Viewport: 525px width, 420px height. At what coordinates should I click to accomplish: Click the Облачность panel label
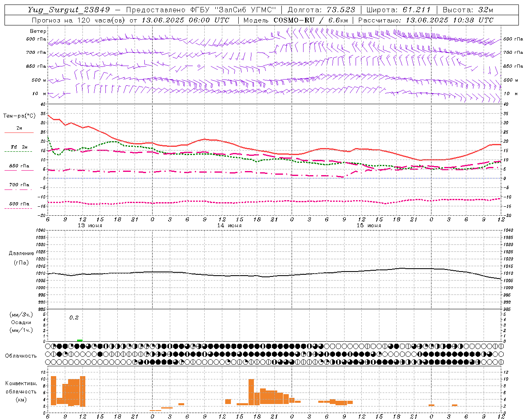(21, 356)
